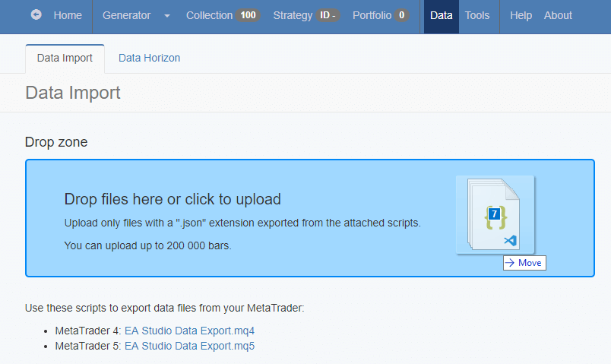Open the Generator page
Image resolution: width=611 pixels, height=364 pixels.
click(x=126, y=15)
